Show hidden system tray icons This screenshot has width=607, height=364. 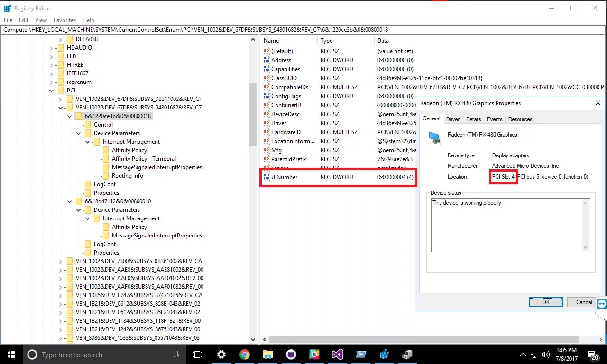click(x=523, y=355)
